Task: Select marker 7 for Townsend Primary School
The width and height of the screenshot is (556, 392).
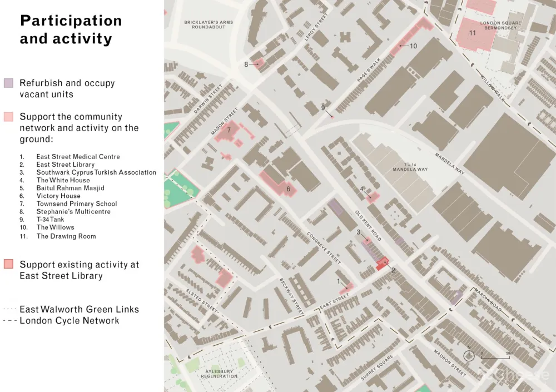Action: (230, 129)
